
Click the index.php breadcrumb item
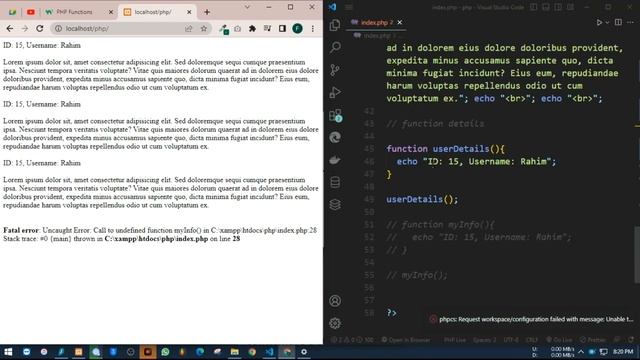tap(377, 36)
